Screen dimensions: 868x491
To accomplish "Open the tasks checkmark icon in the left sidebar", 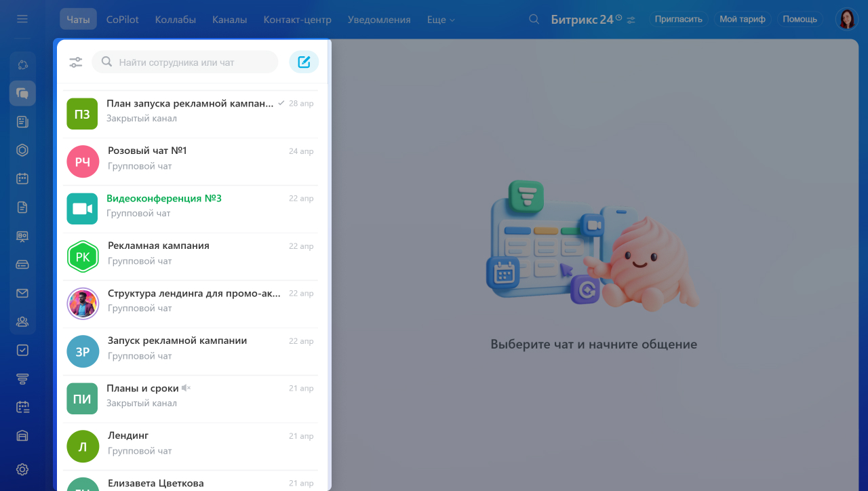I will click(x=22, y=350).
